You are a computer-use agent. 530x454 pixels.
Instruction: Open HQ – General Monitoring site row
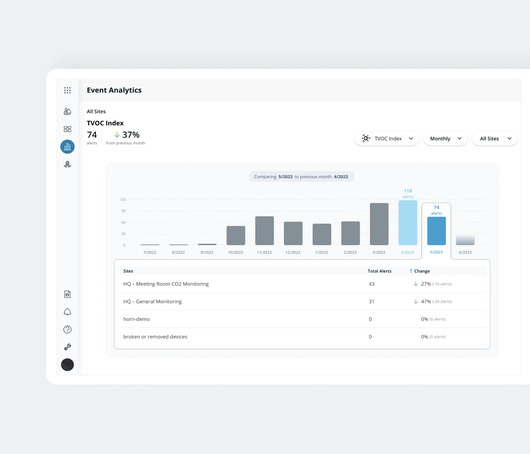tap(302, 302)
